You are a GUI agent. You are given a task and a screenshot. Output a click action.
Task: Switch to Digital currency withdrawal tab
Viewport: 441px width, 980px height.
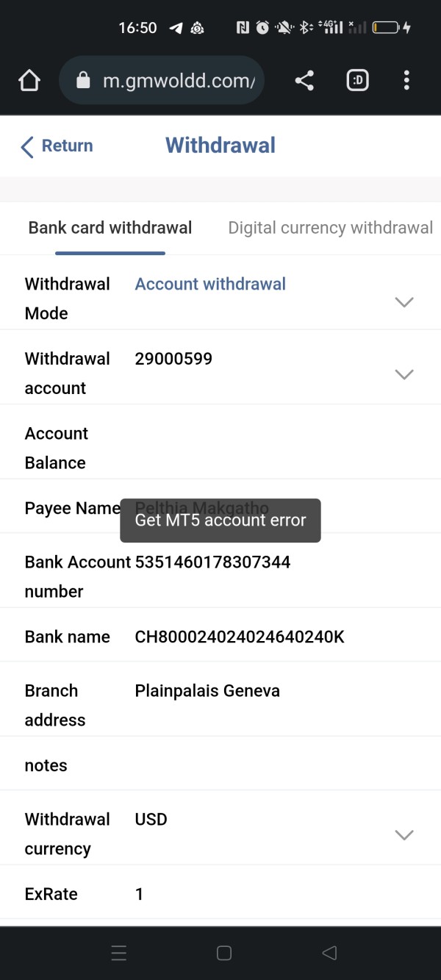pos(331,228)
